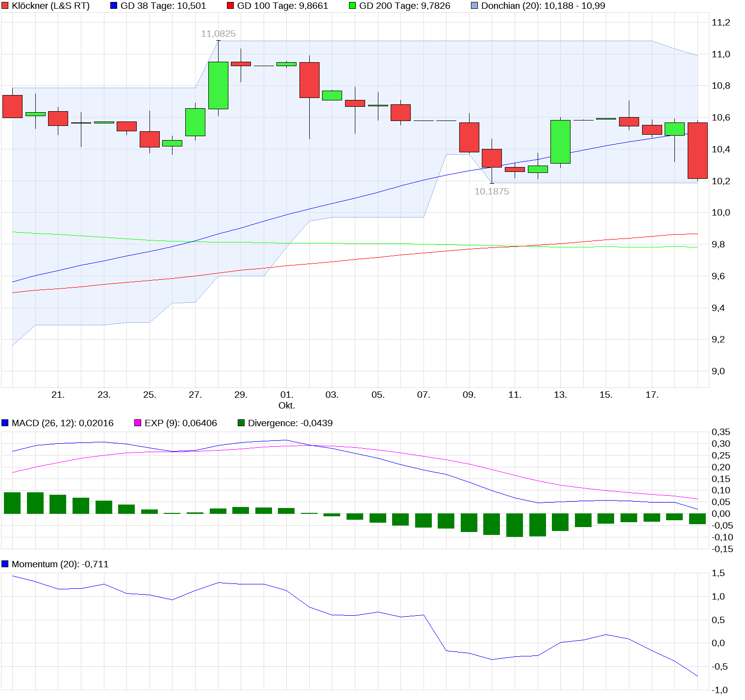
Task: Select the "GD 100 Tage: 9,8661" legend text
Action: click(283, 6)
